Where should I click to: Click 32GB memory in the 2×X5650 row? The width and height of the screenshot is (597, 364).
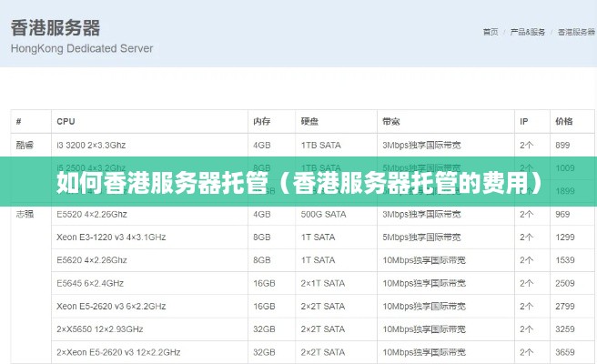coord(264,329)
